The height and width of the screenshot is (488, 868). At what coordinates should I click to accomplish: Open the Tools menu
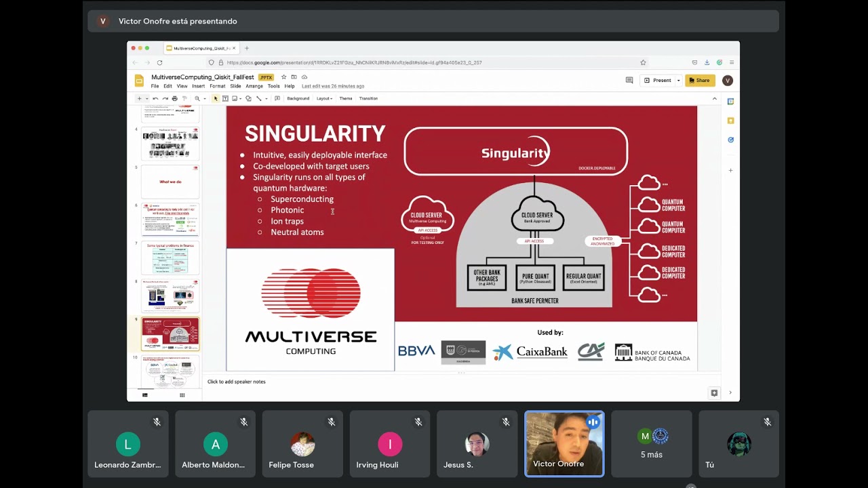pos(273,86)
